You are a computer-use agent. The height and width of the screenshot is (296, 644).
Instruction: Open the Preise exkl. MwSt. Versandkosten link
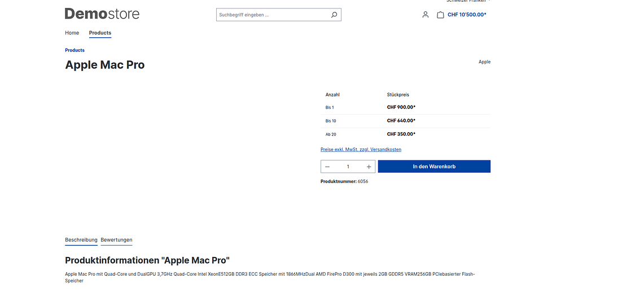(361, 150)
